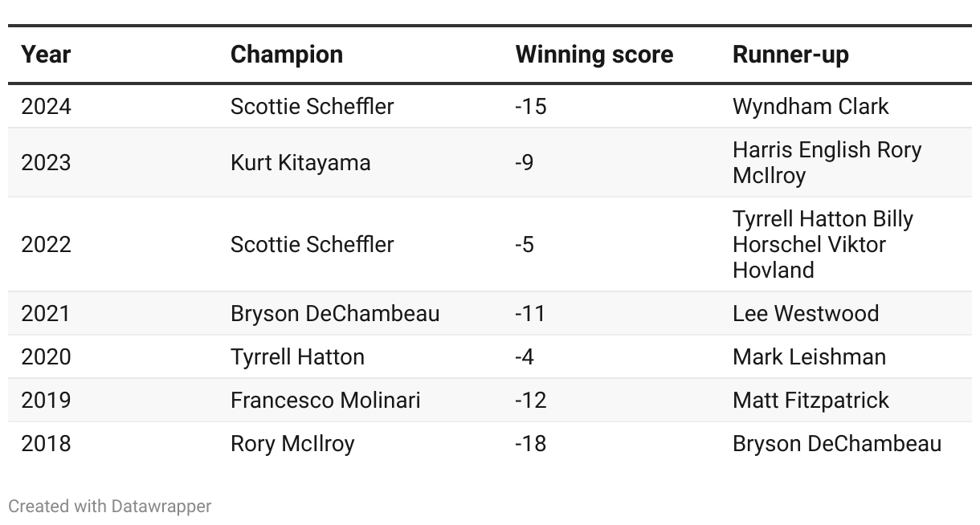Click the Year column header

pyautogui.click(x=46, y=55)
